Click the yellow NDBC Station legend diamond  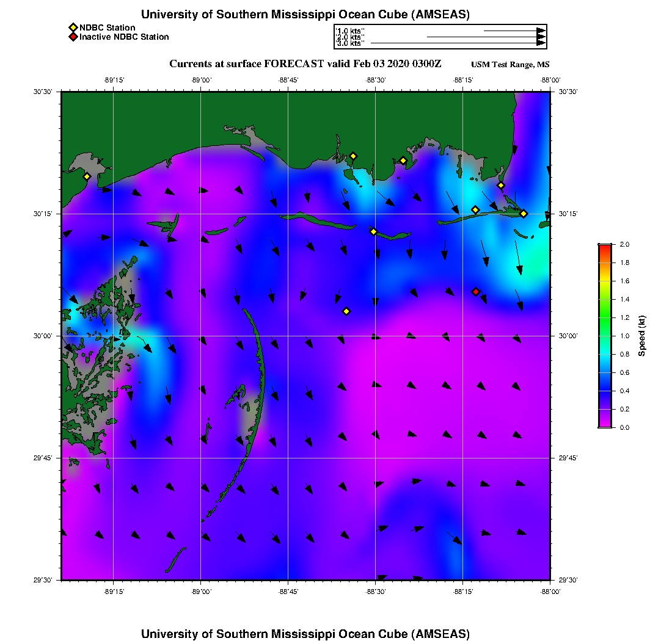[x=73, y=27]
